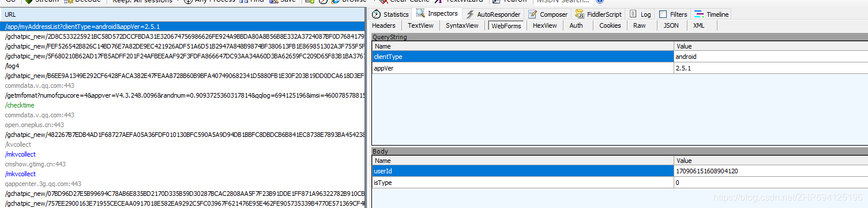Select the /checktime session row

[x=183, y=105]
